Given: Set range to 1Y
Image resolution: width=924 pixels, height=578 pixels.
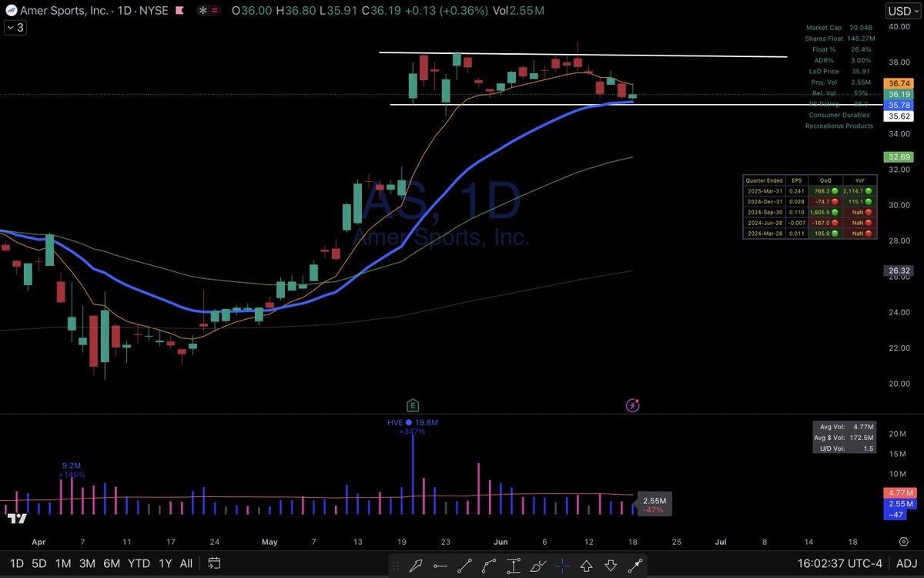Looking at the screenshot, I should (x=165, y=563).
